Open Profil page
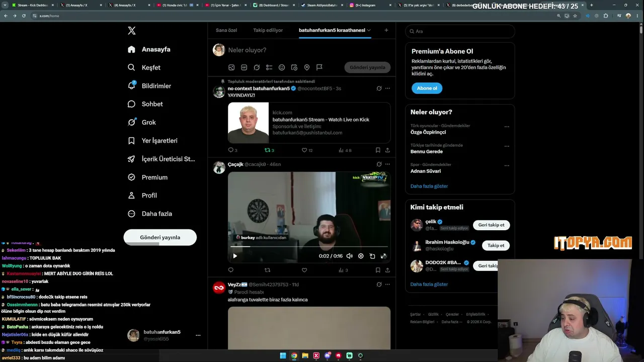644x362 pixels. click(x=142, y=195)
